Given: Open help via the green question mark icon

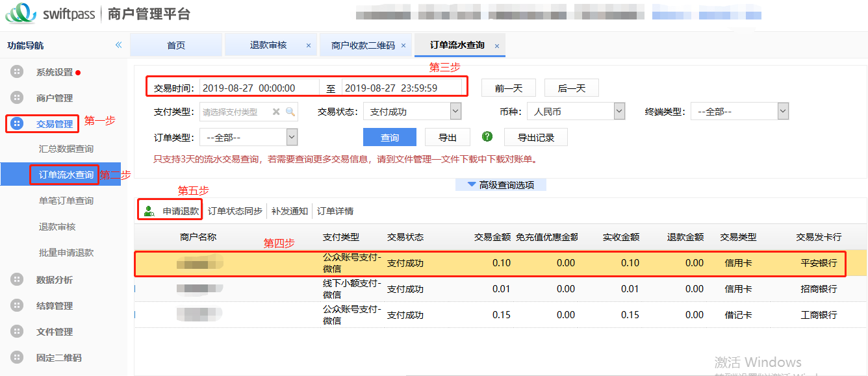Looking at the screenshot, I should pos(487,136).
